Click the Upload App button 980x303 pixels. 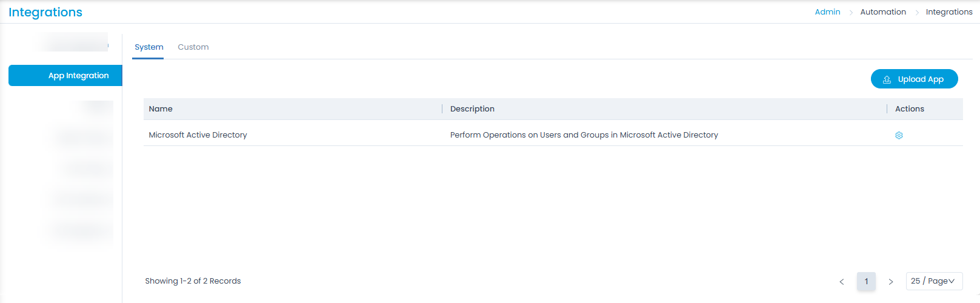pyautogui.click(x=914, y=79)
